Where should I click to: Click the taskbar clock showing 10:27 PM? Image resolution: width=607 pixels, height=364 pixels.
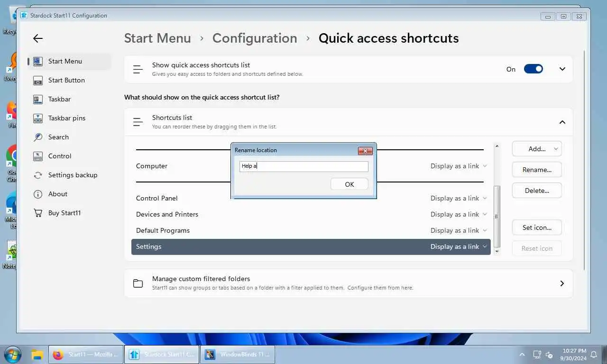coord(574,355)
